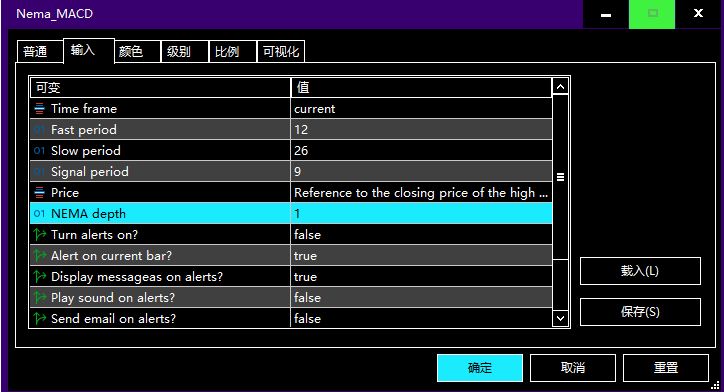Edit the Fast period value 12
This screenshot has height=392, width=724.
[421, 130]
